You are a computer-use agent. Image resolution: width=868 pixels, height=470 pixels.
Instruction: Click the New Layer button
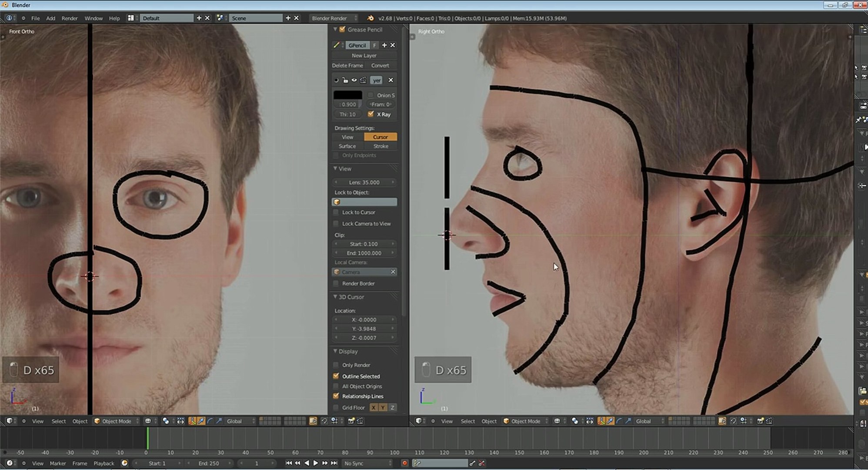pyautogui.click(x=364, y=55)
